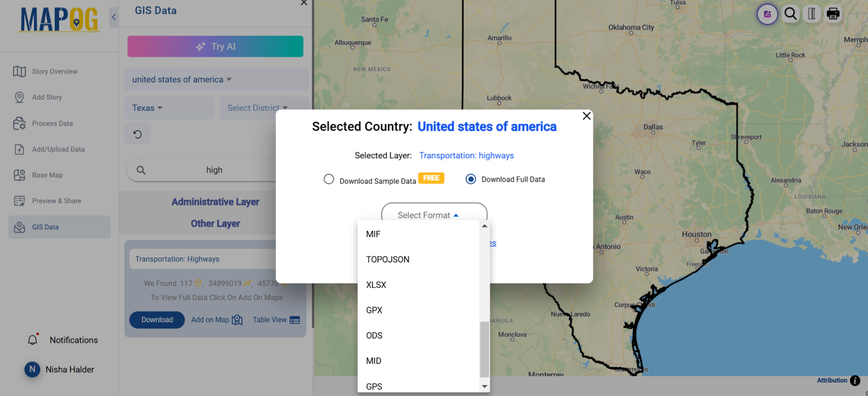This screenshot has width=868, height=396.
Task: Click the Transportation: highways layer link
Action: coord(466,155)
